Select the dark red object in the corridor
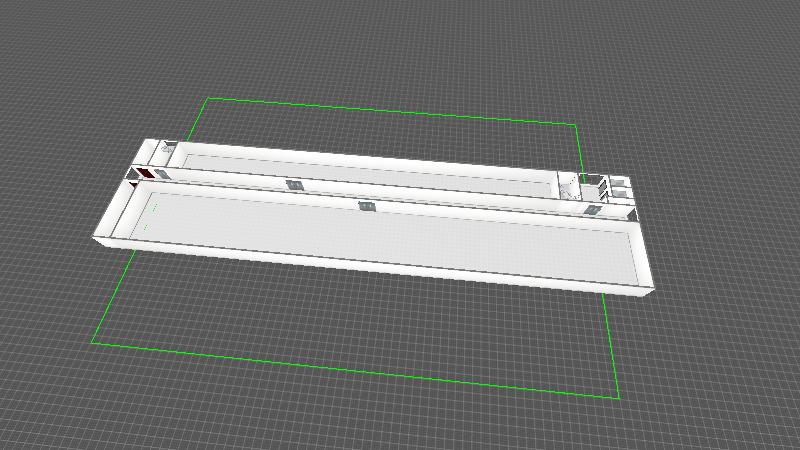Viewport: 800px width, 450px height. pos(145,174)
